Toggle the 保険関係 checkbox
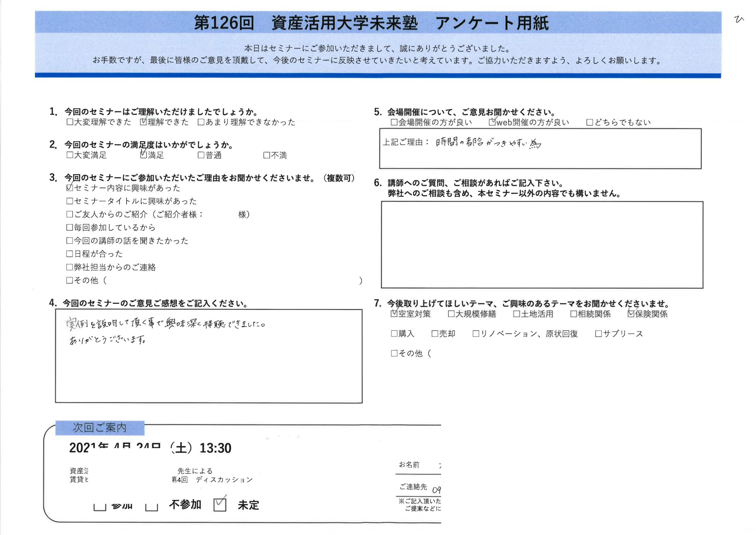Image resolution: width=756 pixels, height=535 pixels. [631, 314]
